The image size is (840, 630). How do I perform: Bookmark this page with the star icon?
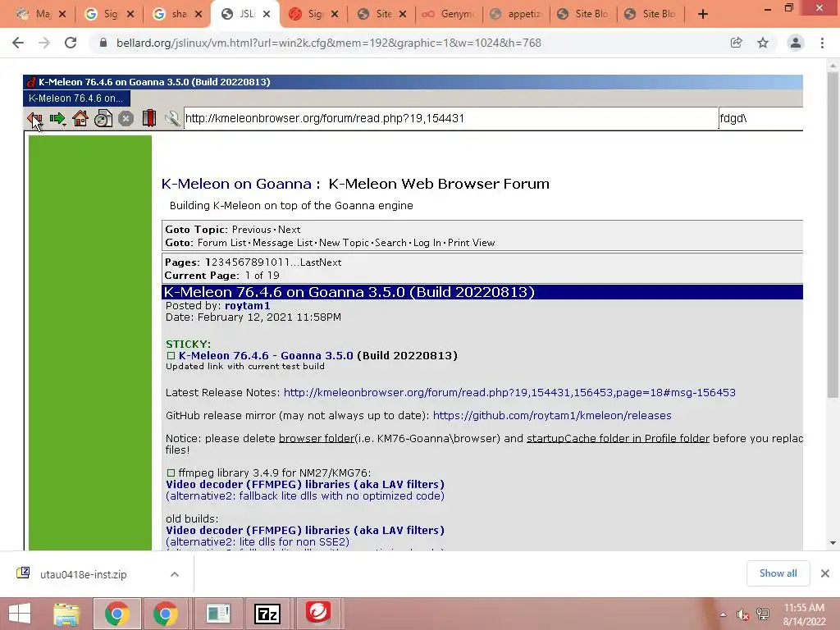tap(763, 43)
